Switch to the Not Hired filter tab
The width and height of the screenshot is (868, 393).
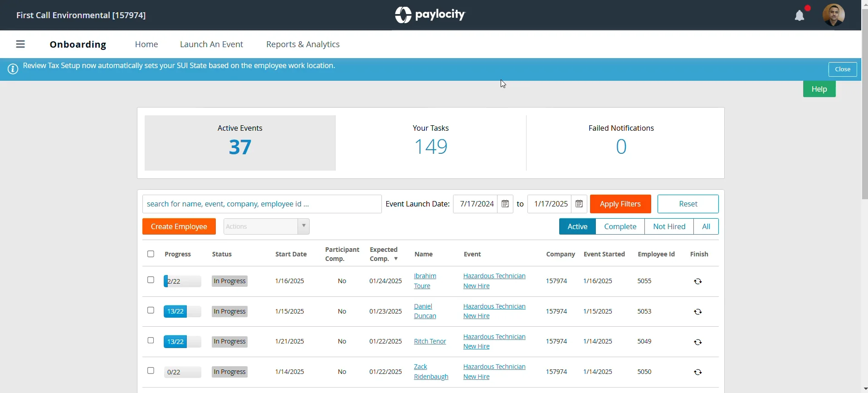pos(669,226)
